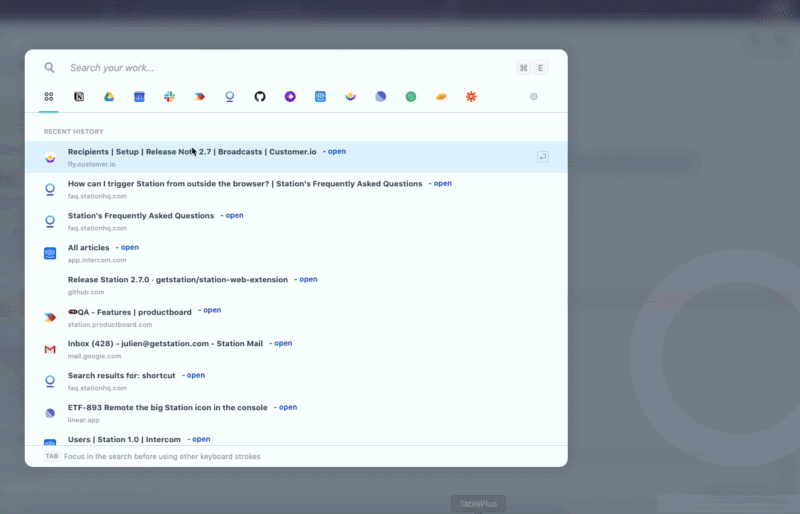Click the magnifying glass search icon
The image size is (800, 514).
49,67
